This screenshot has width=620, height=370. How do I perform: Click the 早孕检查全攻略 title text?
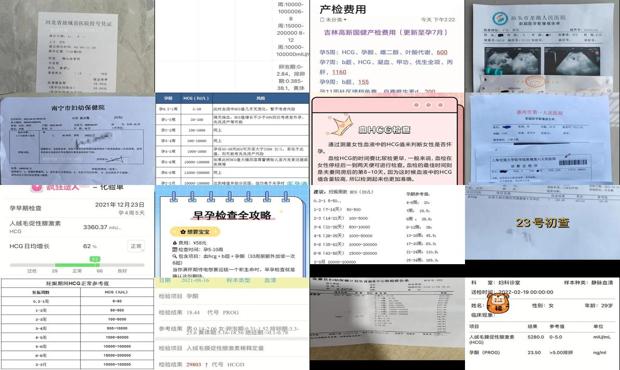click(x=232, y=215)
